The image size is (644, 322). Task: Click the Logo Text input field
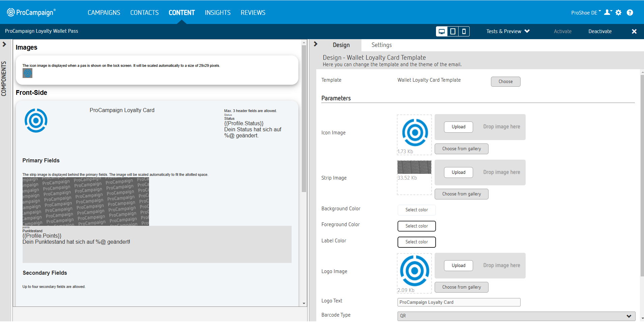(x=459, y=302)
